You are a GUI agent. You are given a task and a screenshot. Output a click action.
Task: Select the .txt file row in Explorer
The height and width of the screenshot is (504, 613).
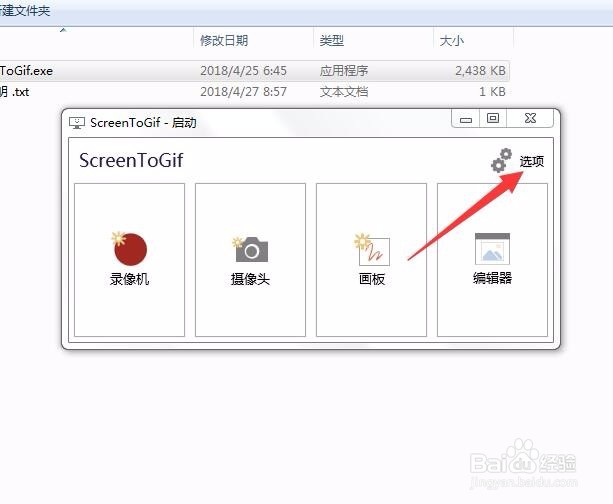(254, 91)
